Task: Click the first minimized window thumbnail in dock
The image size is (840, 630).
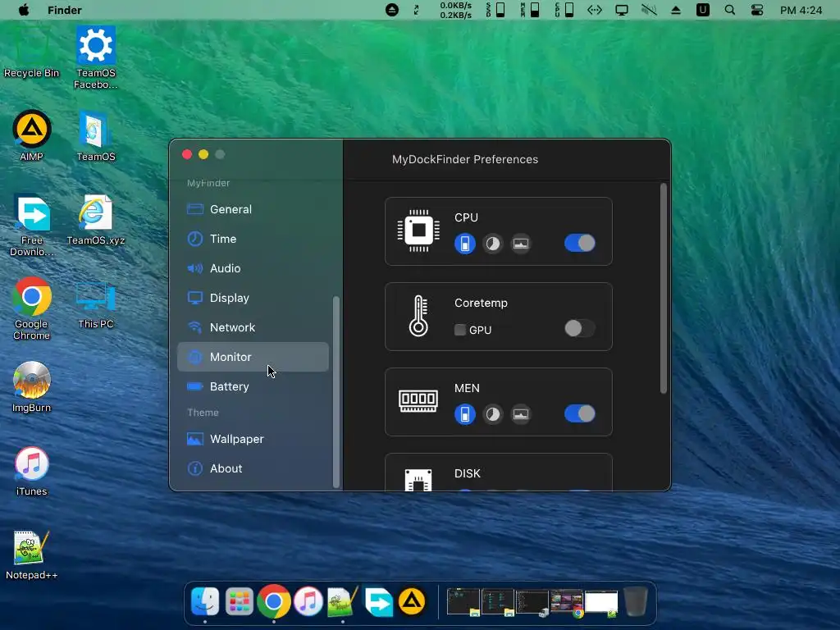Action: tap(463, 602)
